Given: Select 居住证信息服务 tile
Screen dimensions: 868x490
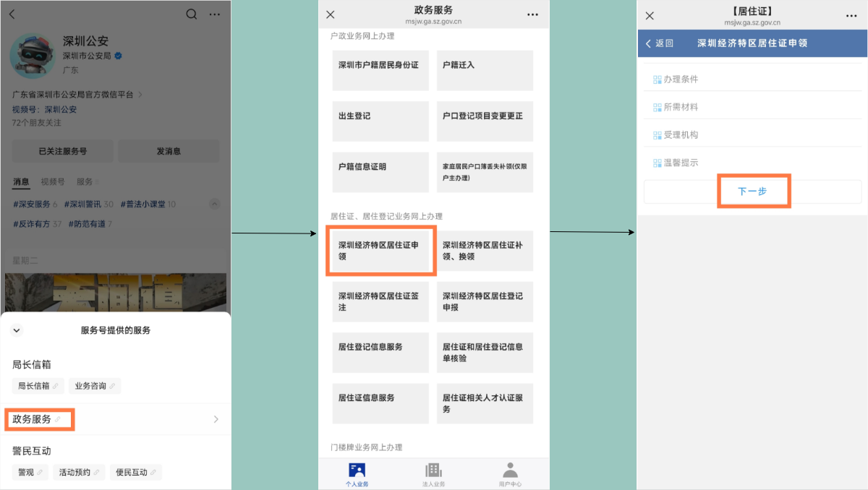Looking at the screenshot, I should [380, 403].
